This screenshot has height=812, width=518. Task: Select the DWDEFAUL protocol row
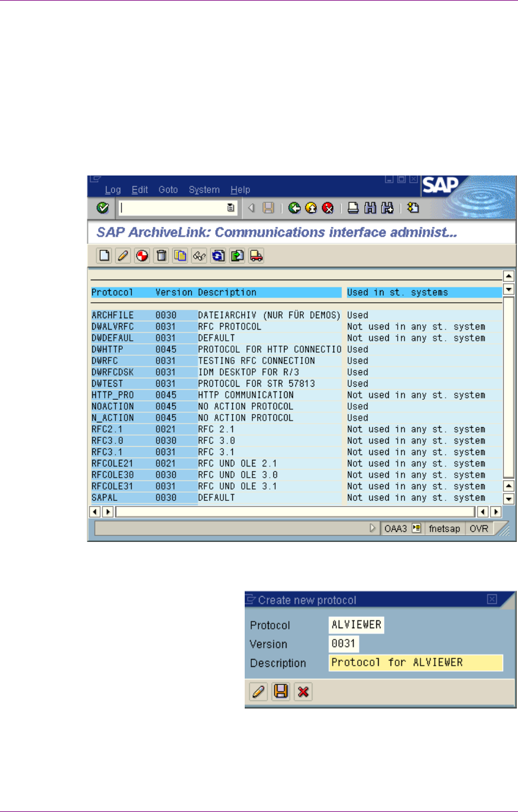point(297,338)
